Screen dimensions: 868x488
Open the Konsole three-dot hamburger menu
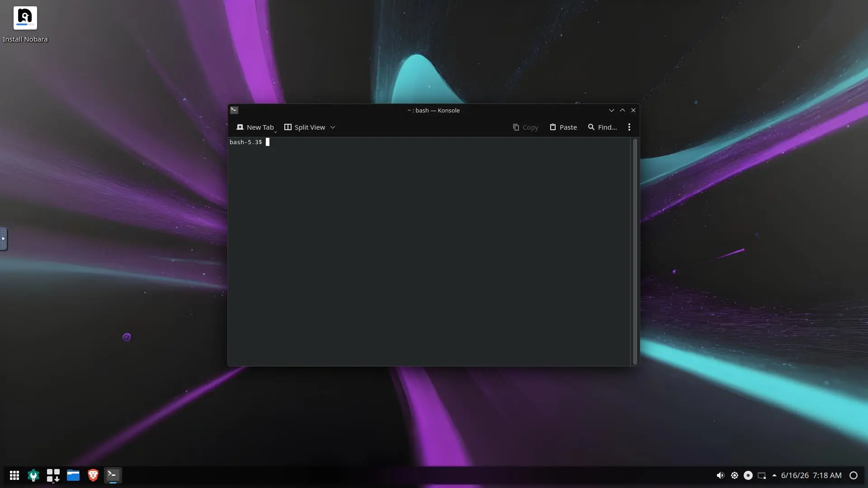[629, 127]
